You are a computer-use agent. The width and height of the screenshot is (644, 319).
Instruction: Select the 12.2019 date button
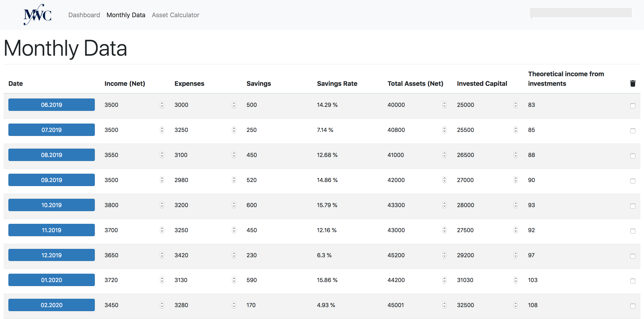point(51,255)
